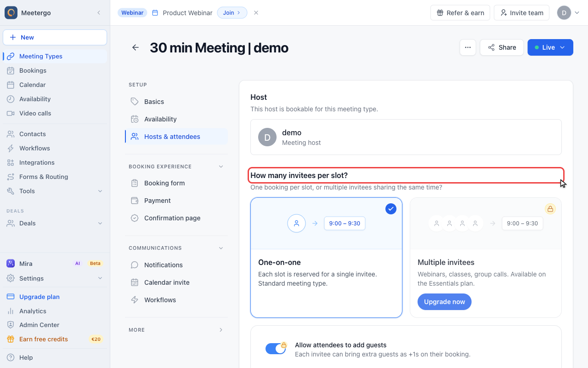Open Availability in main sidebar
Viewport: 588px width, 368px height.
point(55,99)
